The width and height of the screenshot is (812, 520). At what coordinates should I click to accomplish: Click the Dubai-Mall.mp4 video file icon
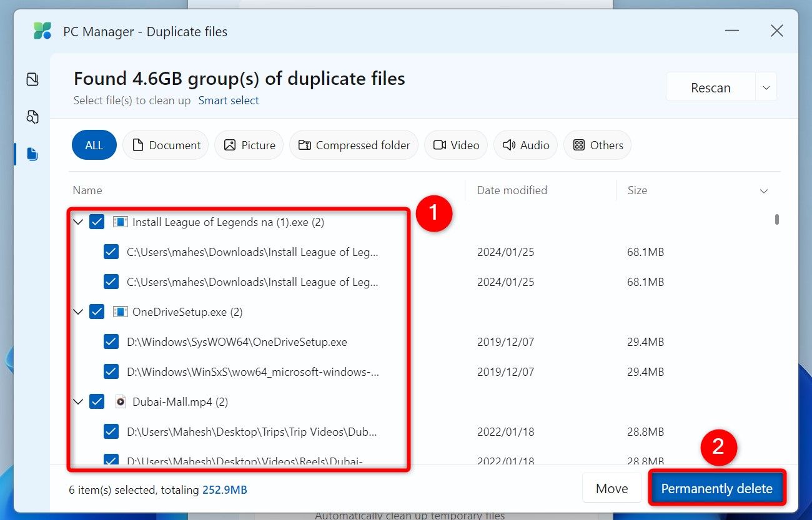[x=121, y=402]
